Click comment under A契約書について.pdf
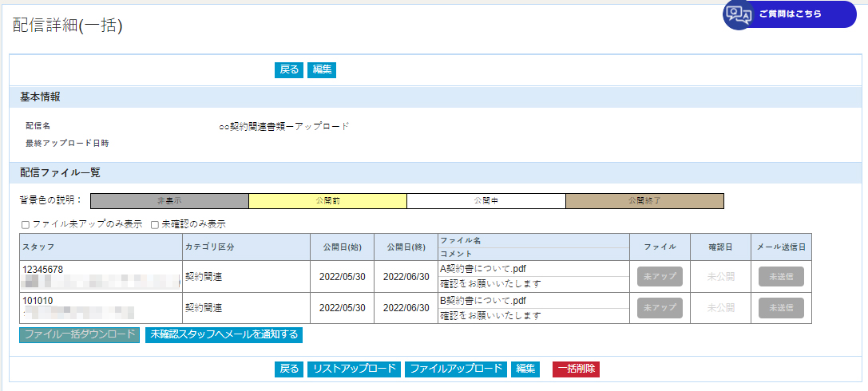The image size is (868, 391). click(x=490, y=284)
